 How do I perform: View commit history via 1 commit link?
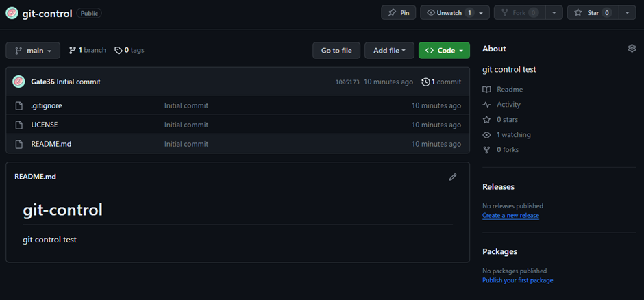[441, 82]
